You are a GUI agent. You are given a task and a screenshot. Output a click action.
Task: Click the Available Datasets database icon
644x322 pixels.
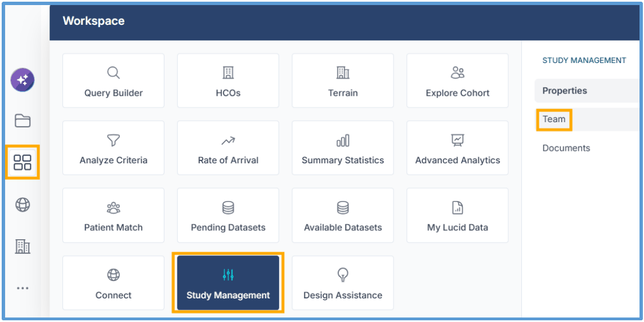(343, 208)
